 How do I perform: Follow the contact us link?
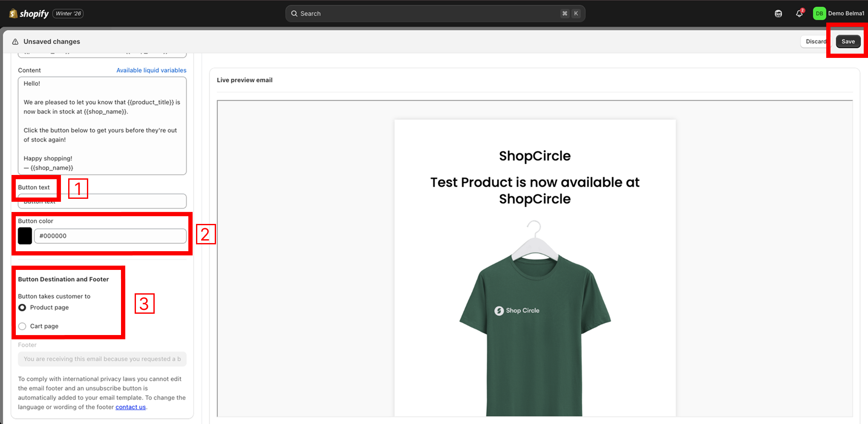coord(130,407)
